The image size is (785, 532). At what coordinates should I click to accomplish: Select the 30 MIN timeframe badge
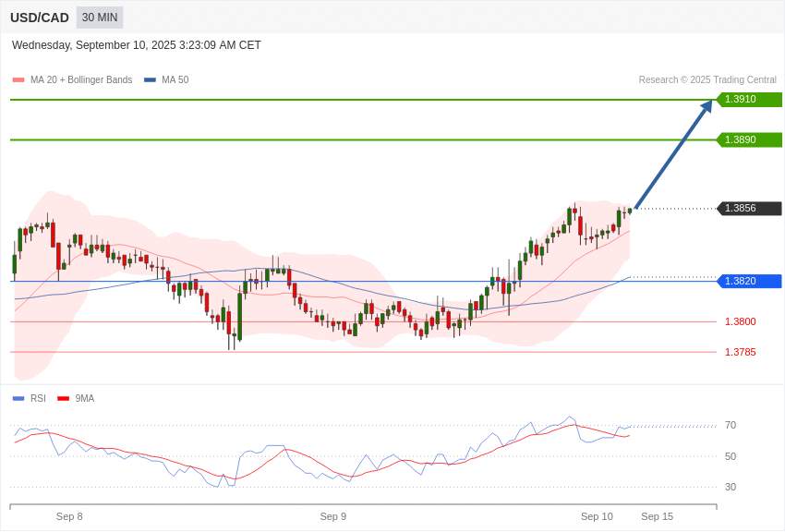[x=100, y=18]
